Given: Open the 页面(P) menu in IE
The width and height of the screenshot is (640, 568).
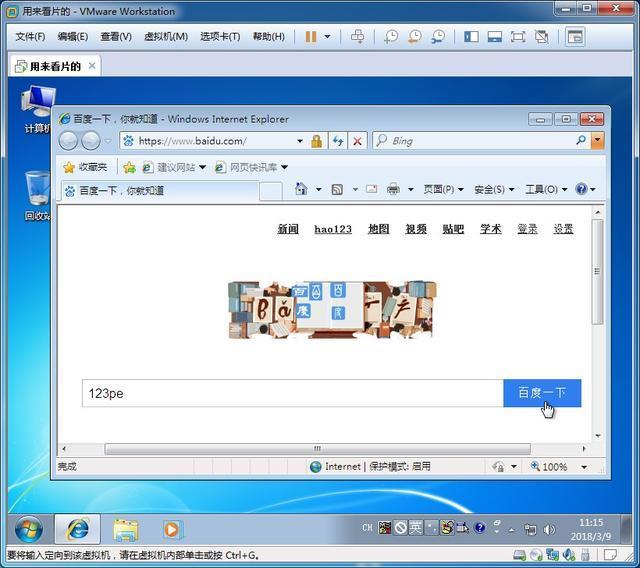Looking at the screenshot, I should [x=443, y=189].
